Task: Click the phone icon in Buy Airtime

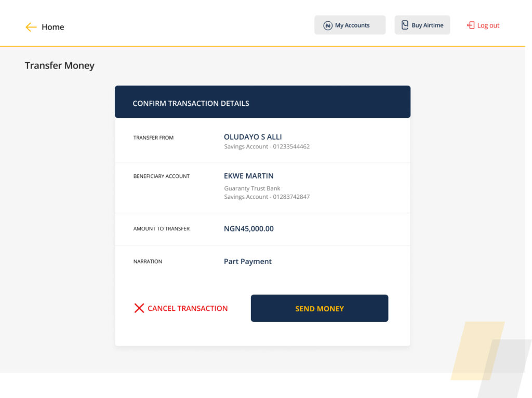Action: pos(405,25)
